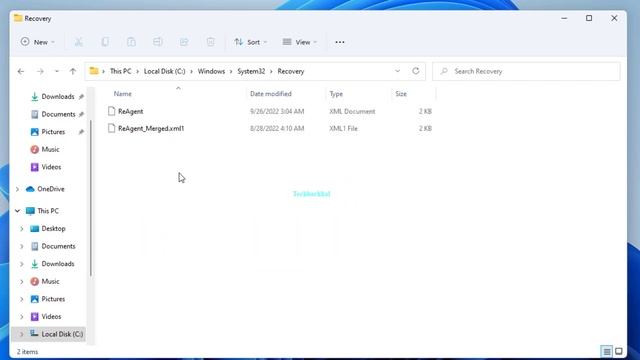Image resolution: width=640 pixels, height=360 pixels.
Task: Select This PC in the address breadcrumb
Action: click(120, 71)
